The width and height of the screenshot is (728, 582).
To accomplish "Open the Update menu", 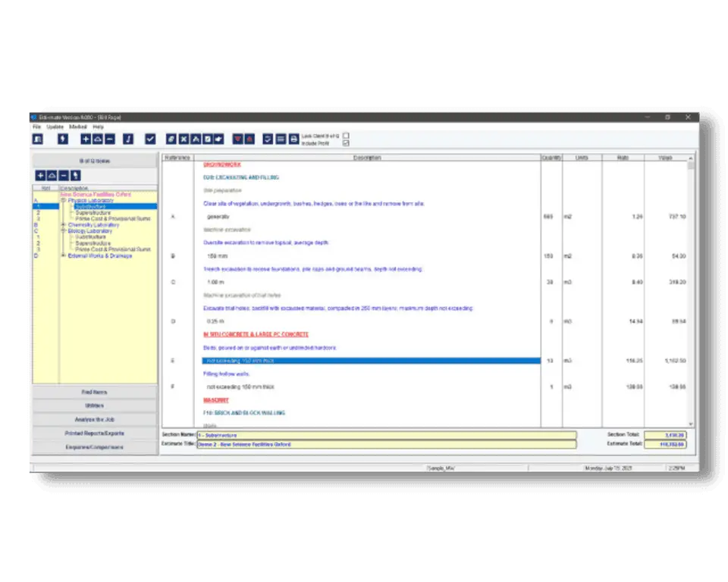I will (55, 127).
